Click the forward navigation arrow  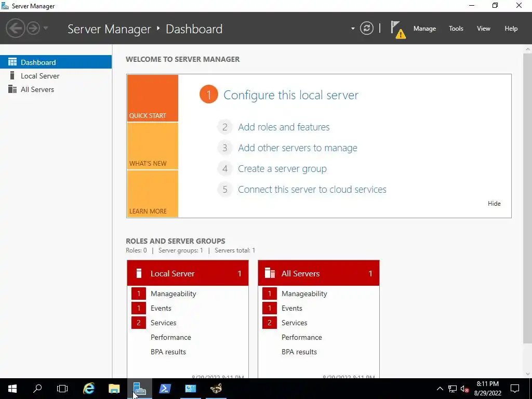pyautogui.click(x=33, y=28)
